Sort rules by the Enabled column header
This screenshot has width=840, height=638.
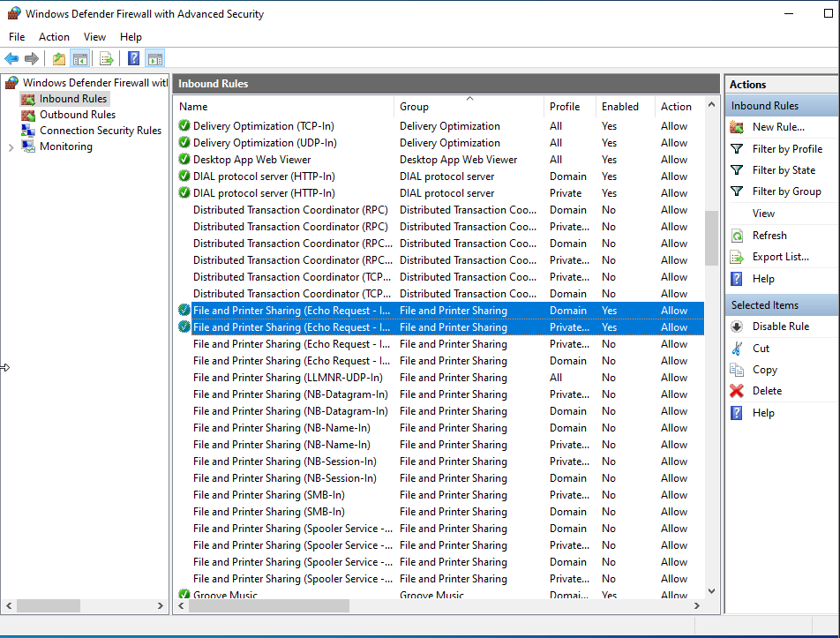[620, 107]
